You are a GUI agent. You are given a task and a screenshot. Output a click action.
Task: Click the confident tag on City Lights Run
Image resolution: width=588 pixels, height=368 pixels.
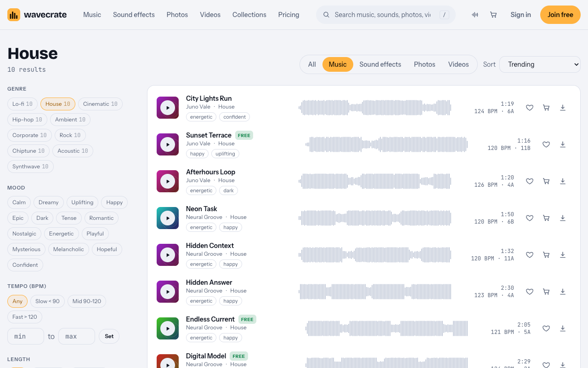pos(235,117)
